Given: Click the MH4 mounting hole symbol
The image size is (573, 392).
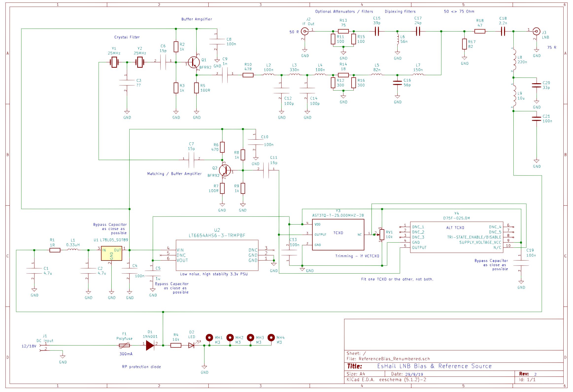Looking at the screenshot, I should coord(271,337).
